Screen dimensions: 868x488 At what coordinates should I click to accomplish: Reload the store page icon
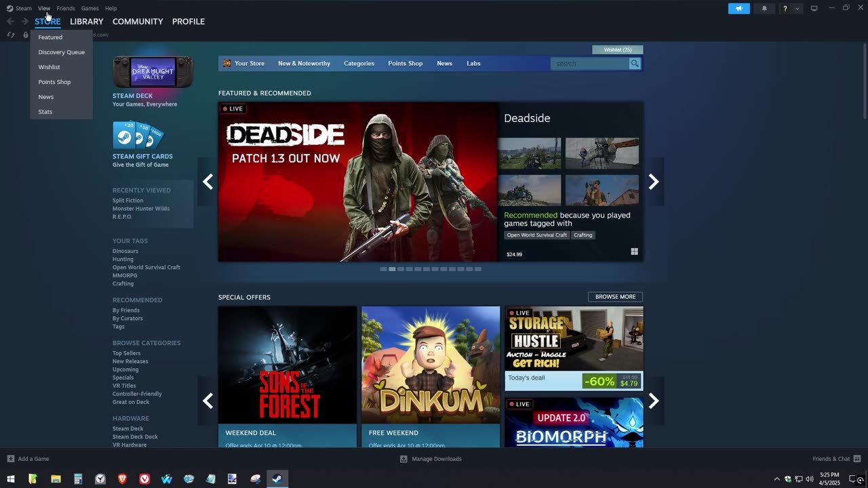pyautogui.click(x=10, y=35)
